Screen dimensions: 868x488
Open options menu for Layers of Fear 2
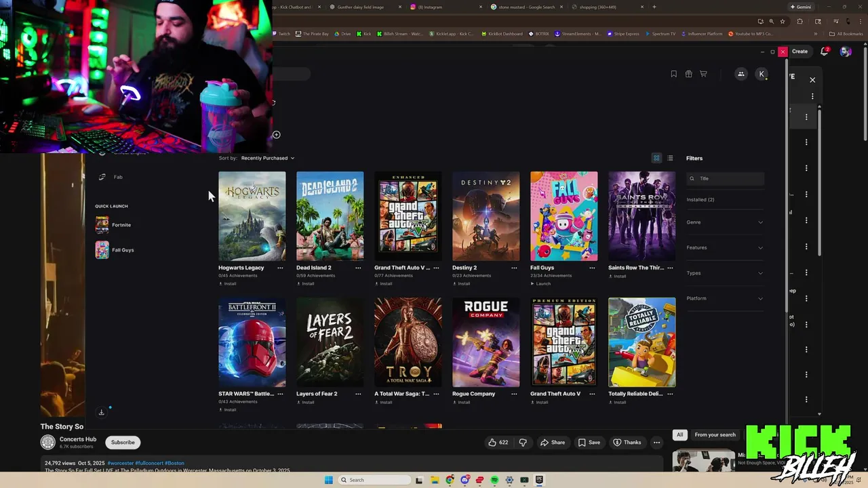[x=358, y=394]
